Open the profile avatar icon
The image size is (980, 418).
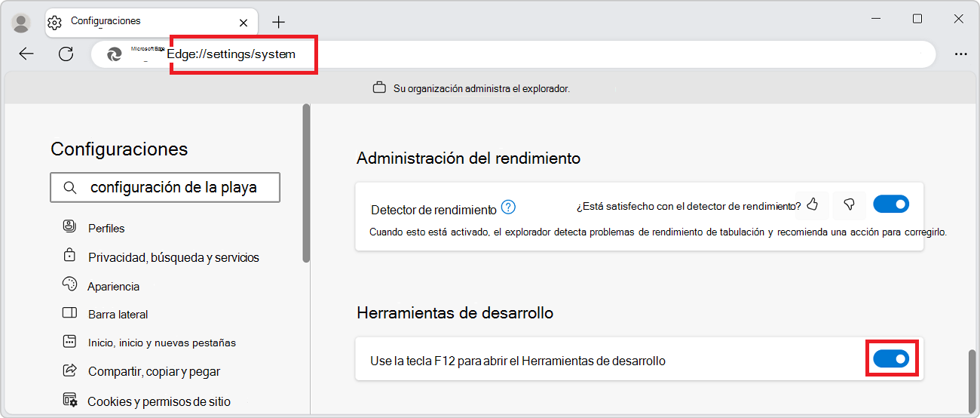(21, 22)
